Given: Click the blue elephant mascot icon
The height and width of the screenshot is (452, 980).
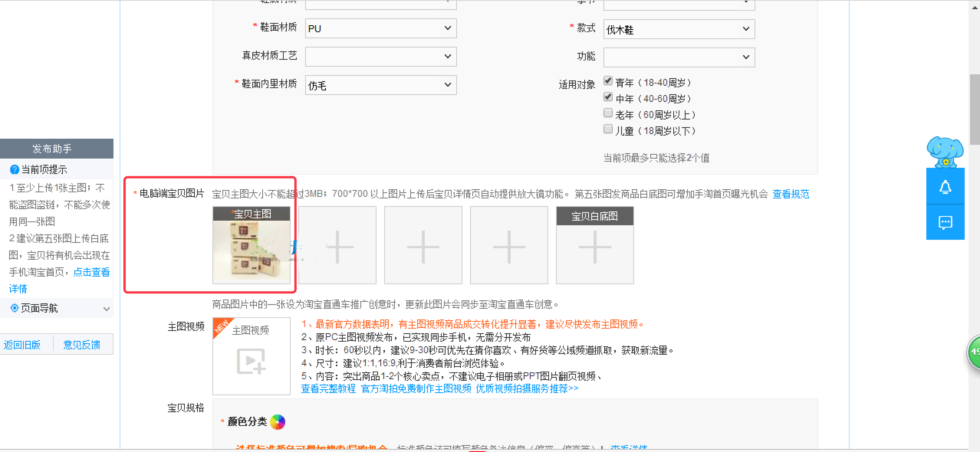Looking at the screenshot, I should [x=945, y=152].
